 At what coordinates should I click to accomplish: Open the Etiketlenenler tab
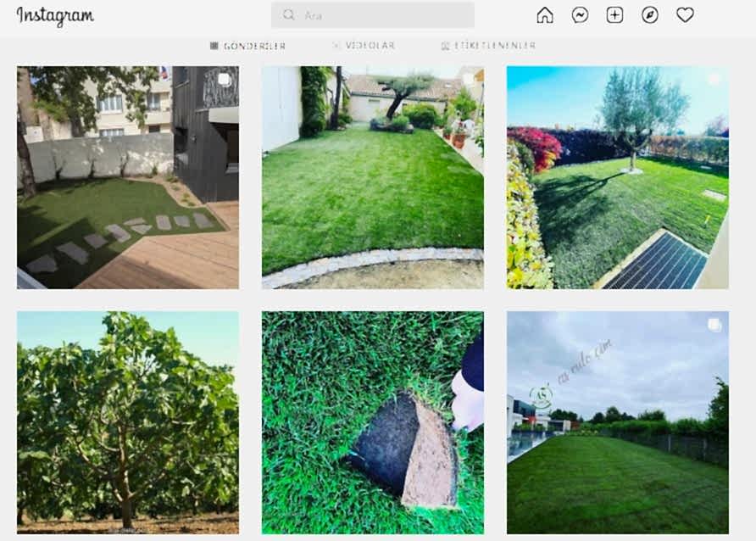tap(488, 46)
